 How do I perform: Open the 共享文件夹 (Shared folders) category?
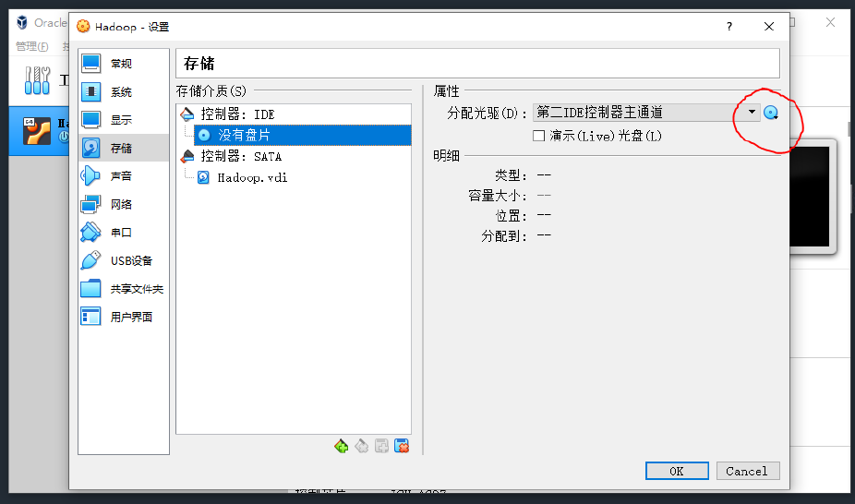point(123,289)
